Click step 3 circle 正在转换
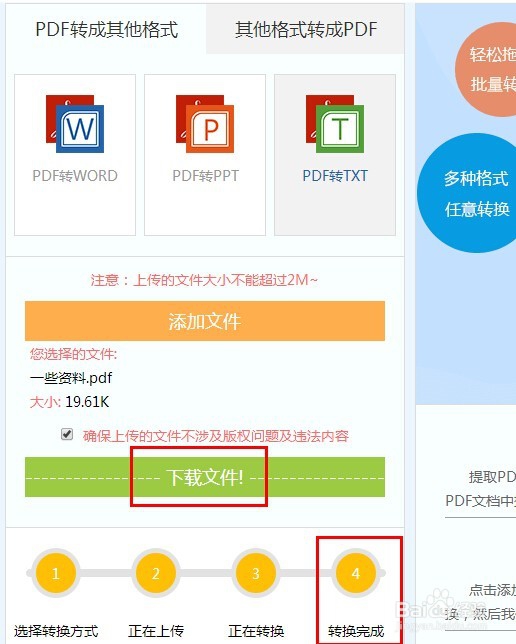This screenshot has width=516, height=644. click(x=256, y=573)
